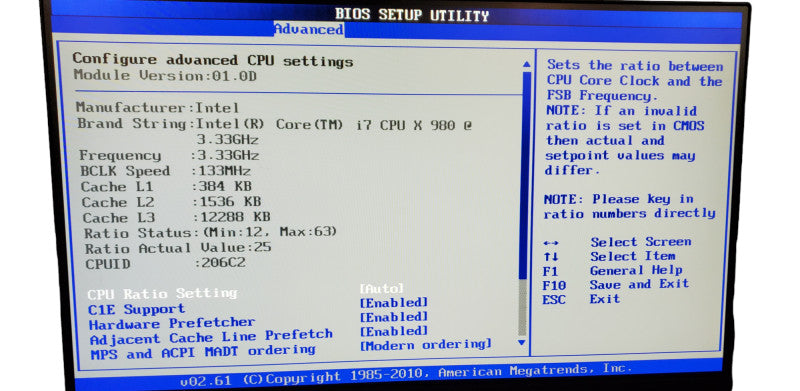Click the scrollbar down arrow
The image size is (800, 391).
tap(521, 343)
